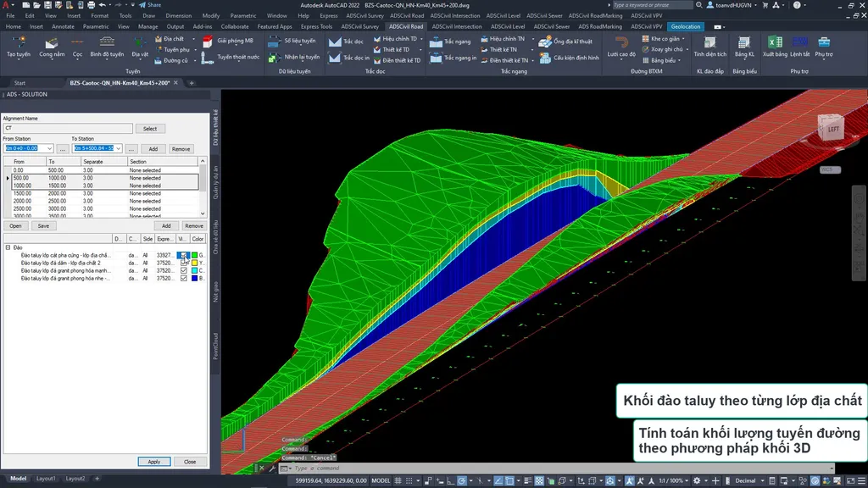
Task: Collapse the Đào tree group
Action: click(8, 247)
